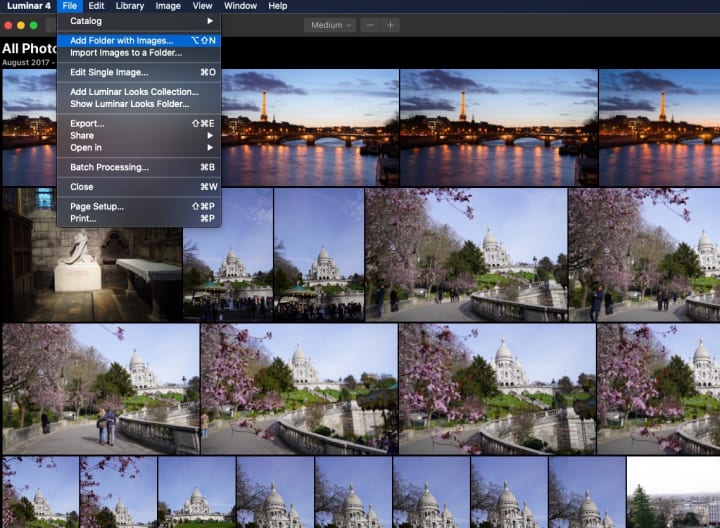
Task: Choose Import Images to a Folder
Action: pyautogui.click(x=126, y=52)
